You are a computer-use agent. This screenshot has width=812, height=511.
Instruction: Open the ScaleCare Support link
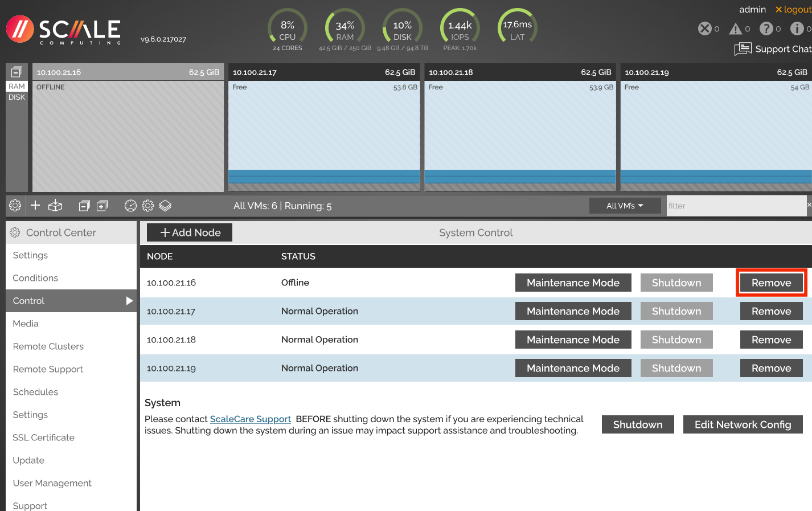[x=251, y=419]
